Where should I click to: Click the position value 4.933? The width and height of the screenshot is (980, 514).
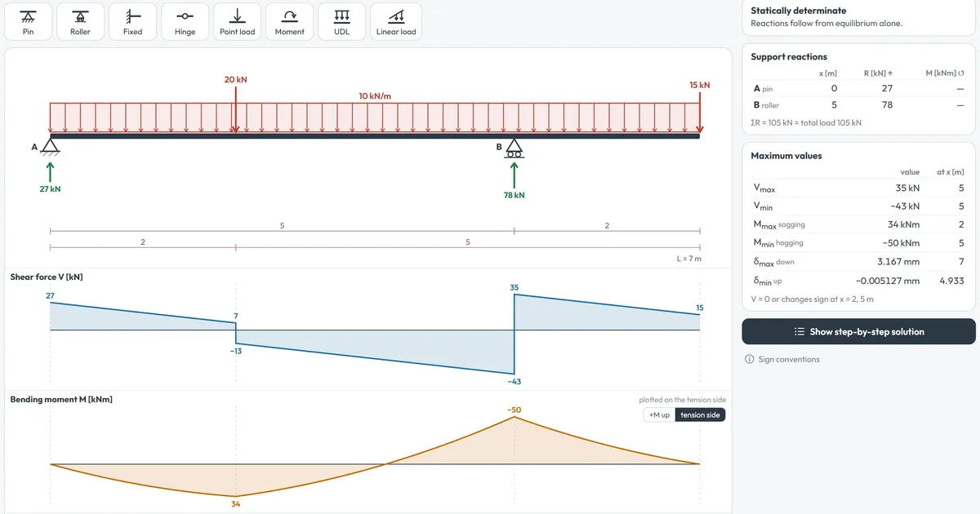tap(952, 281)
